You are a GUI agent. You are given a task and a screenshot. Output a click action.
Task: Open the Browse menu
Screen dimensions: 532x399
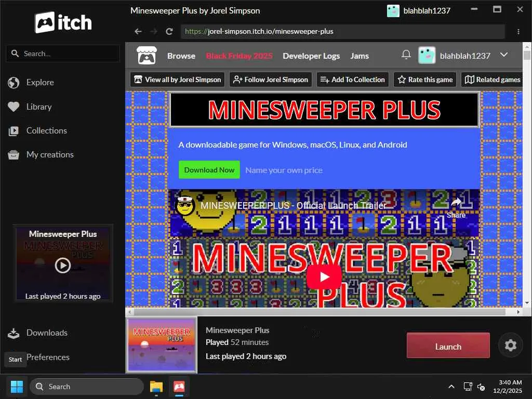tap(181, 56)
